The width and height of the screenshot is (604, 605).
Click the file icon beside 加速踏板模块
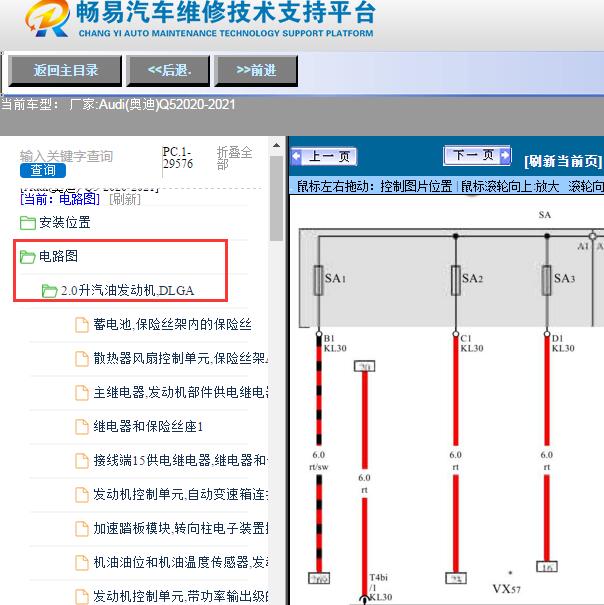point(82,529)
